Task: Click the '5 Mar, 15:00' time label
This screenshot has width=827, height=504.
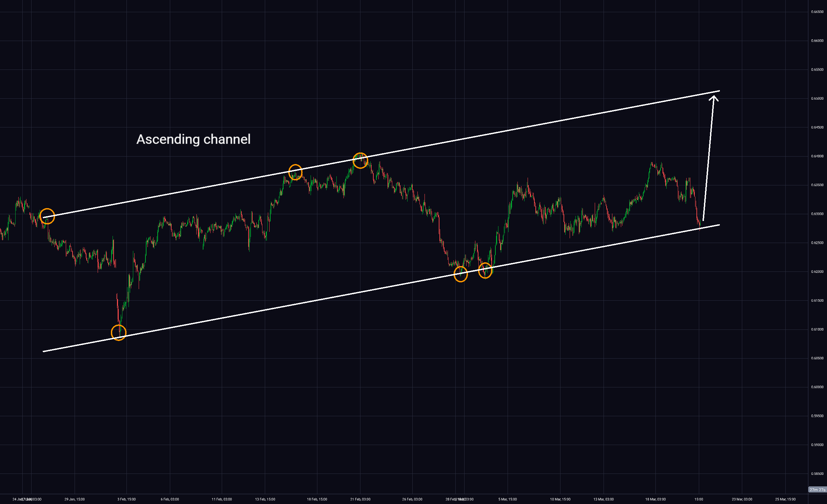Action: pos(508,499)
